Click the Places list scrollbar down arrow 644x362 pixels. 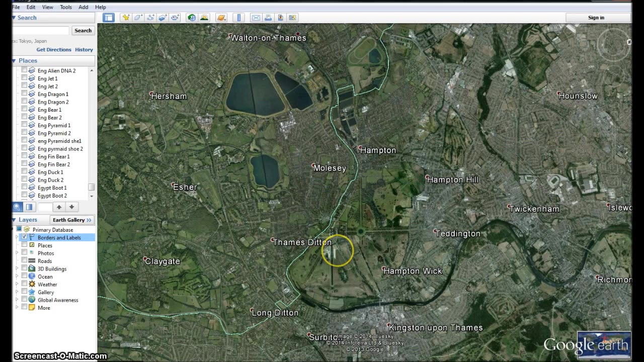[x=91, y=196]
